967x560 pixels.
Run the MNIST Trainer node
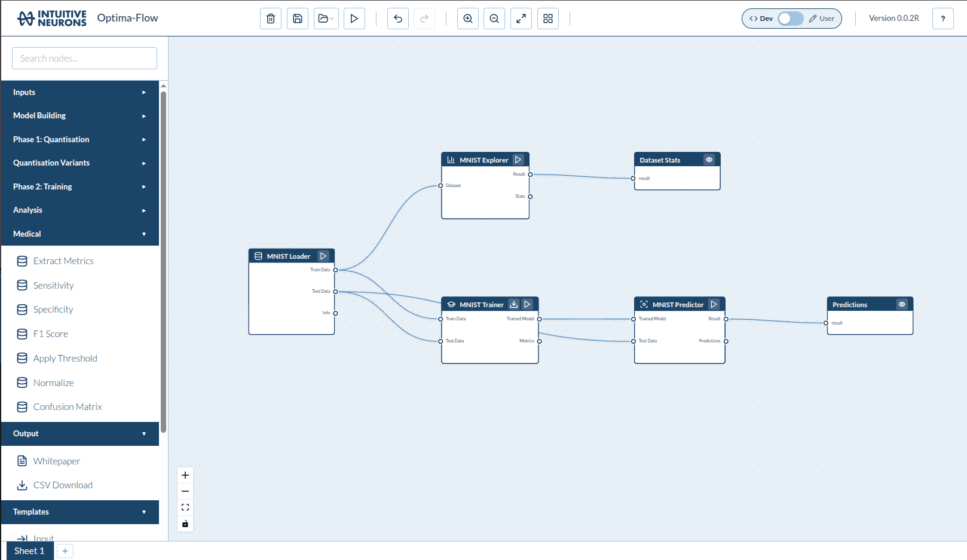pos(527,304)
